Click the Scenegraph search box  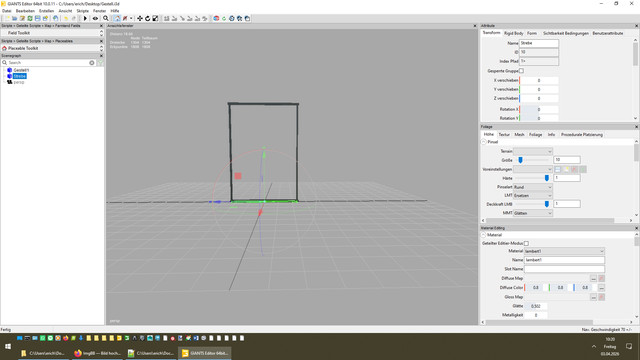pyautogui.click(x=48, y=62)
